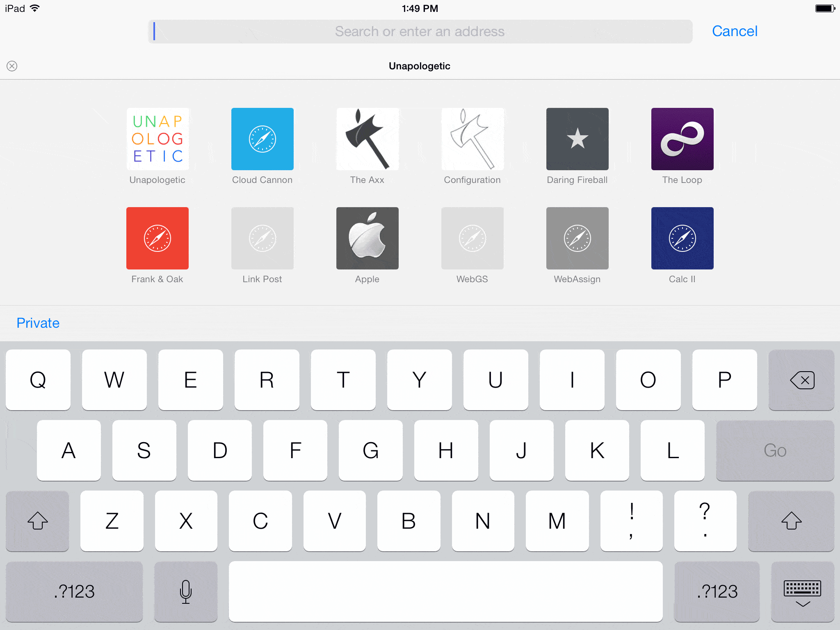The image size is (840, 630).
Task: Dismiss the current tab with X
Action: pos(11,66)
